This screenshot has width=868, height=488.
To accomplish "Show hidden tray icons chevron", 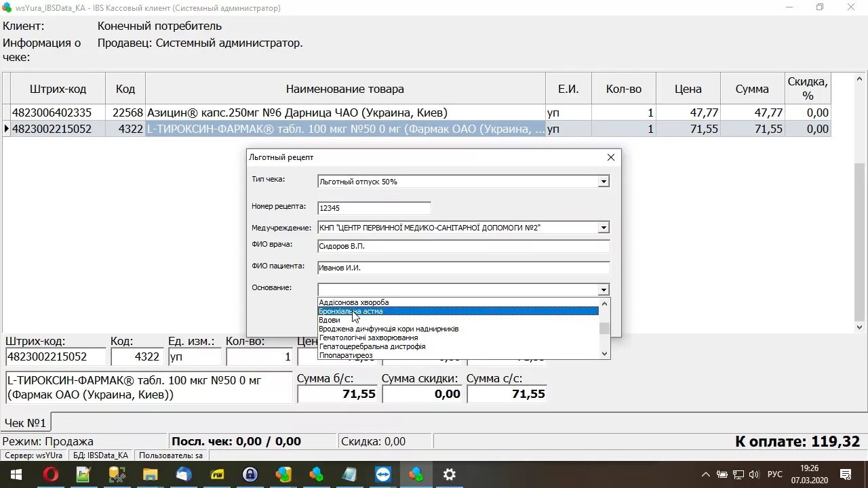I will (x=706, y=474).
